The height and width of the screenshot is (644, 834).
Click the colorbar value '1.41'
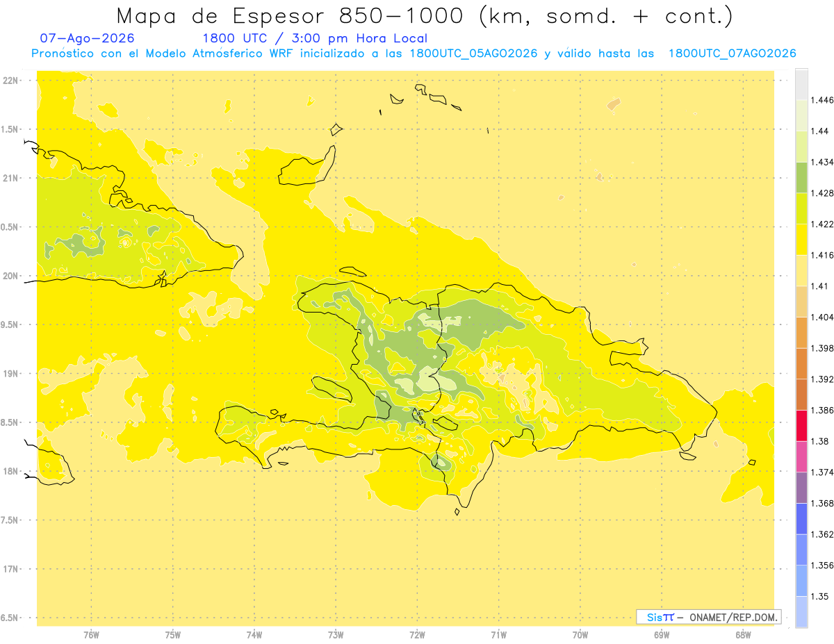point(821,286)
